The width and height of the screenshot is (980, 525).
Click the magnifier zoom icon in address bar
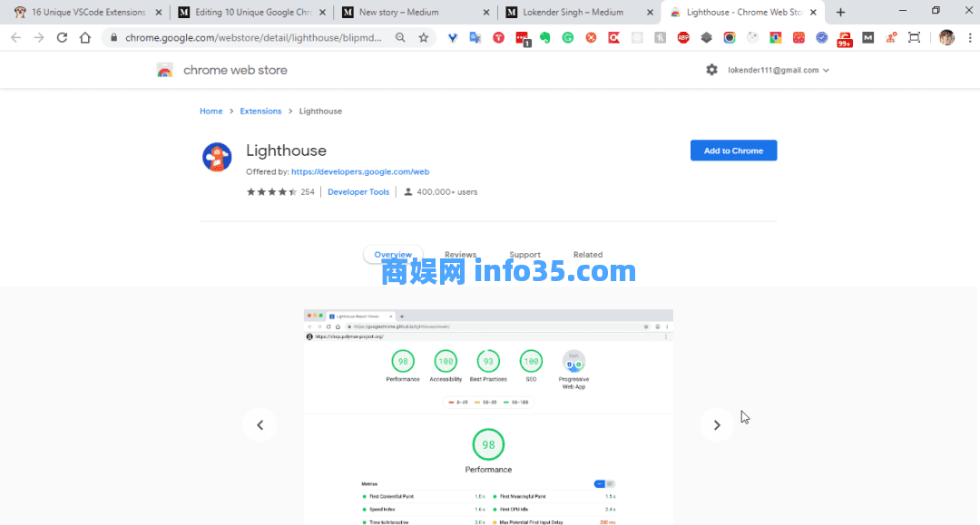[x=400, y=37]
